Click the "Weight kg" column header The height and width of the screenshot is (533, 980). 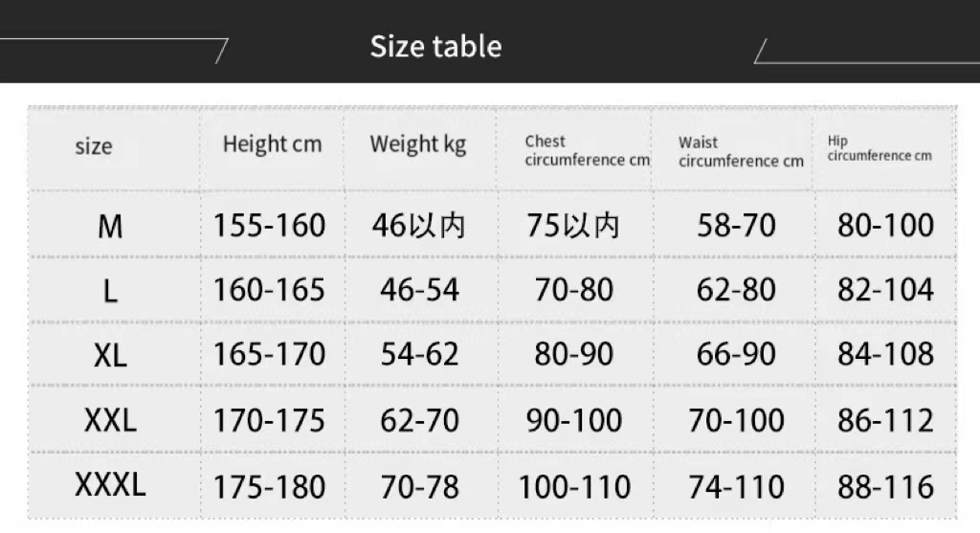[418, 144]
